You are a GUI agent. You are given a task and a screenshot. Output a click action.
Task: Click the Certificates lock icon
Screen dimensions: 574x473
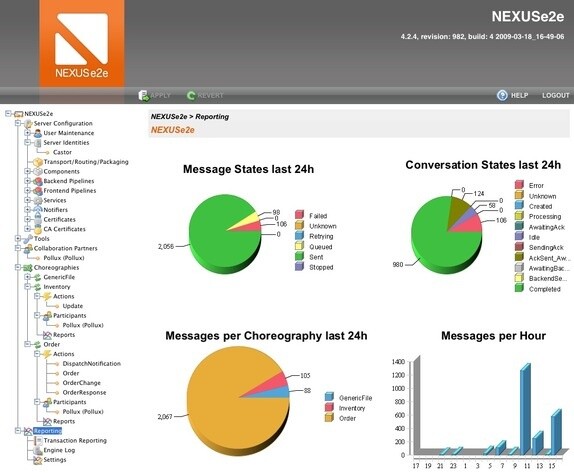point(38,219)
